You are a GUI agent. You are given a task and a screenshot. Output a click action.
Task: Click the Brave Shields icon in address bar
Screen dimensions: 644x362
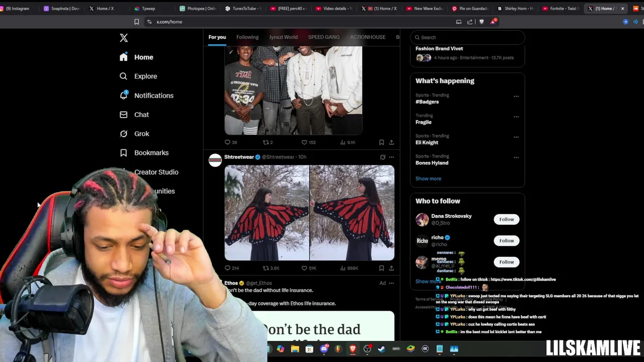point(481,22)
